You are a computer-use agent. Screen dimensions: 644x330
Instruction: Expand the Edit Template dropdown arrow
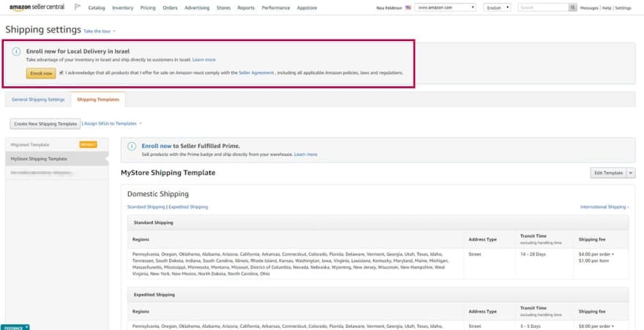(631, 173)
